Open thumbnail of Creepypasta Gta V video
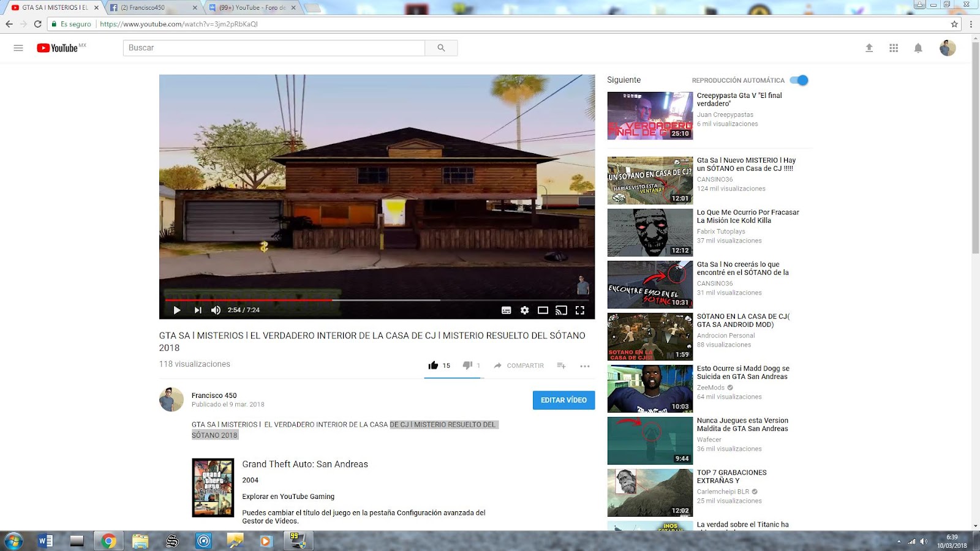This screenshot has height=551, width=980. (x=650, y=116)
